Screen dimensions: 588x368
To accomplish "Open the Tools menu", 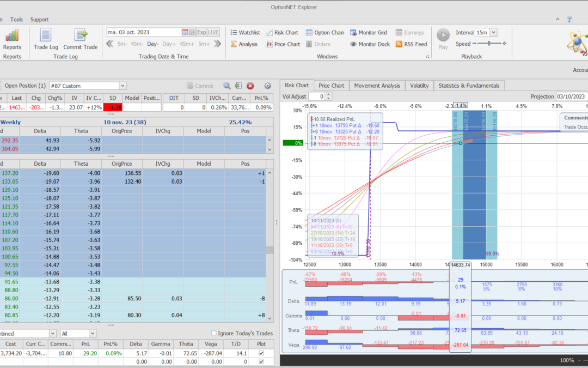I will point(16,20).
